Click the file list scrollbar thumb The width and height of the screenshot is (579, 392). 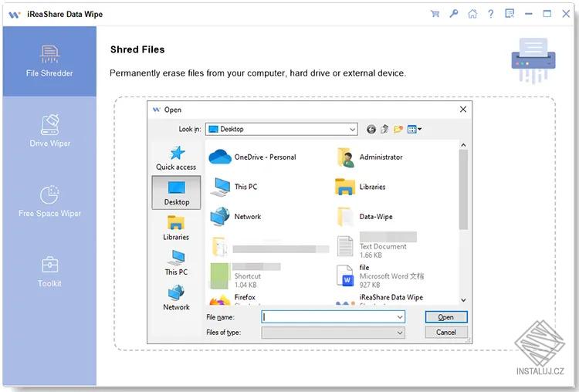(x=463, y=190)
